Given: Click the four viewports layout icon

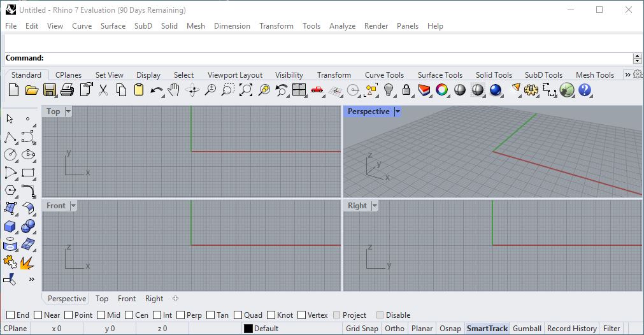Looking at the screenshot, I should (x=299, y=90).
